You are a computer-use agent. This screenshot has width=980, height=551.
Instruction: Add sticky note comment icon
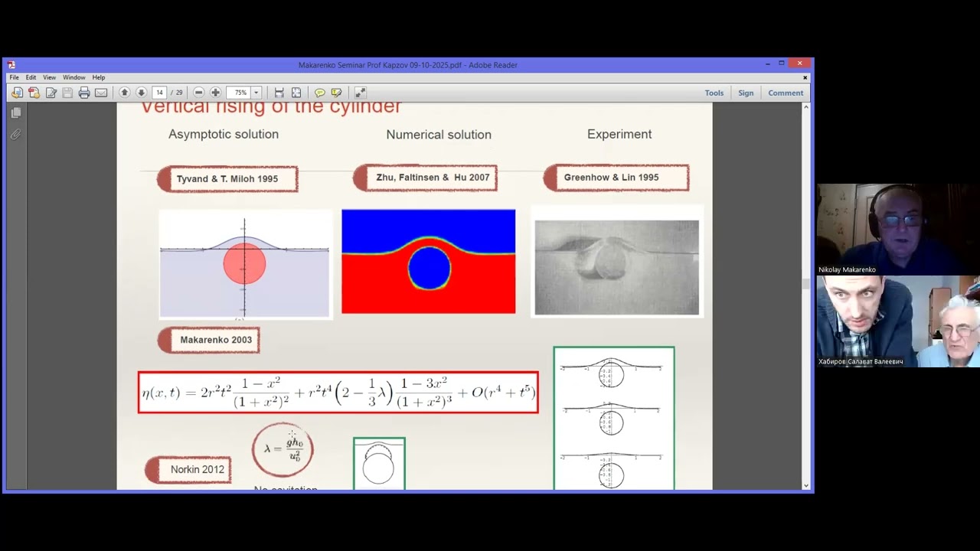[320, 93]
